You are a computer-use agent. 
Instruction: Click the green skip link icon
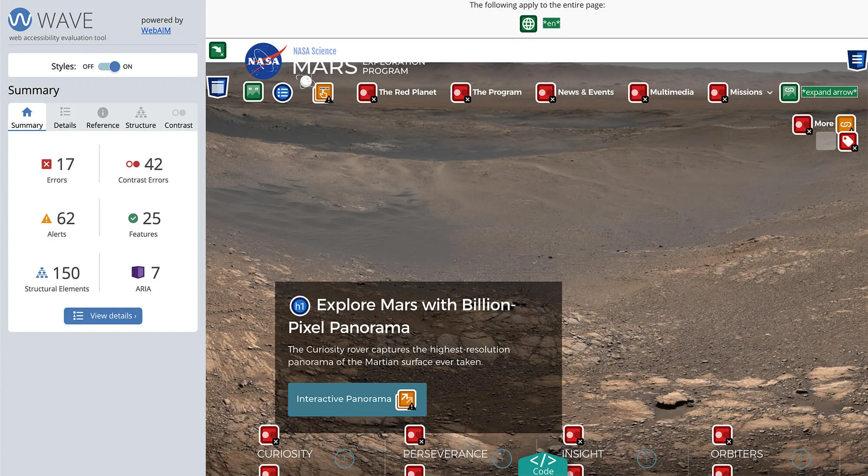coord(217,50)
